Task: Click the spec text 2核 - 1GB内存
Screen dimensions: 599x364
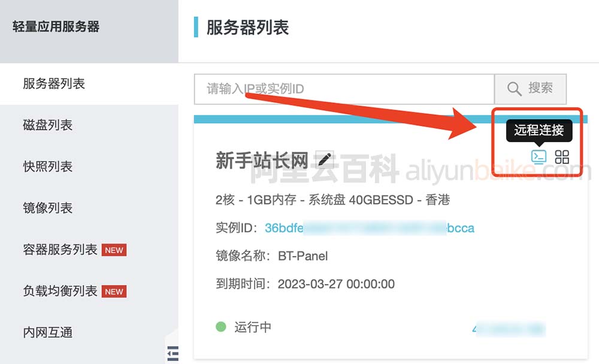Action: click(256, 200)
